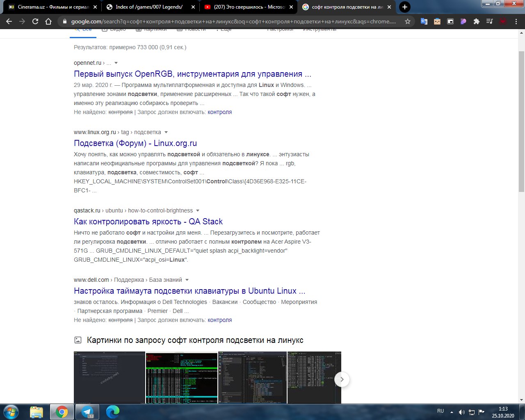Show hidden system tray icons

452,412
